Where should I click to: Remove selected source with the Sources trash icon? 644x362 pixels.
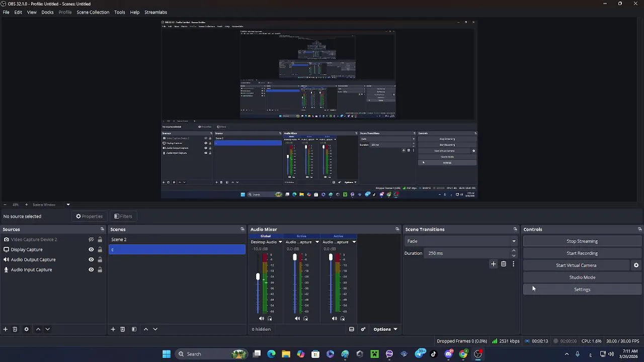coord(15,329)
